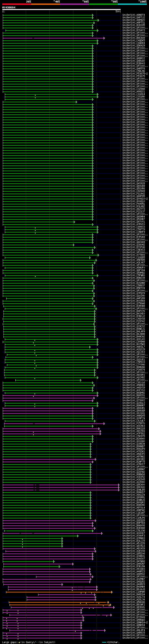Click the Large gaps legend text
Viewport: 149px width, 644px height.
[29, 642]
